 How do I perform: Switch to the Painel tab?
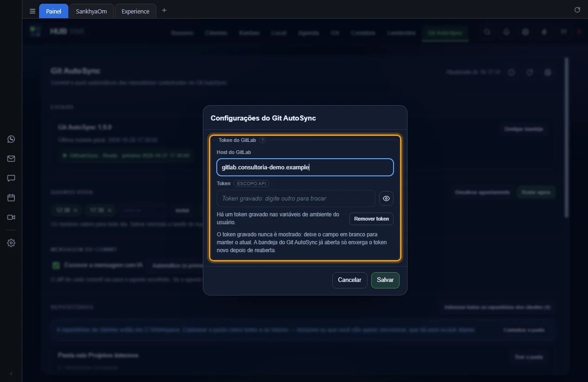(53, 11)
